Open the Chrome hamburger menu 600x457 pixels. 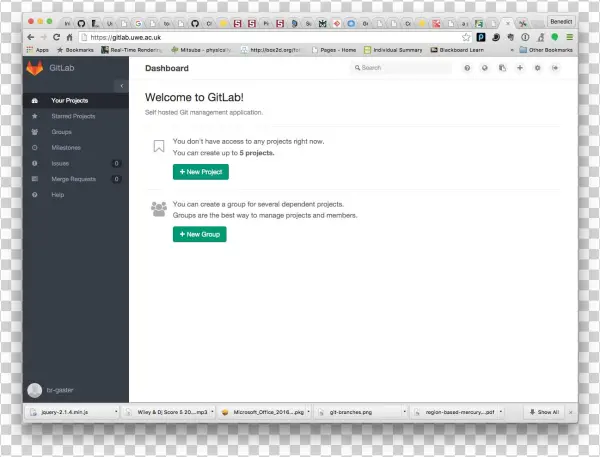point(570,37)
